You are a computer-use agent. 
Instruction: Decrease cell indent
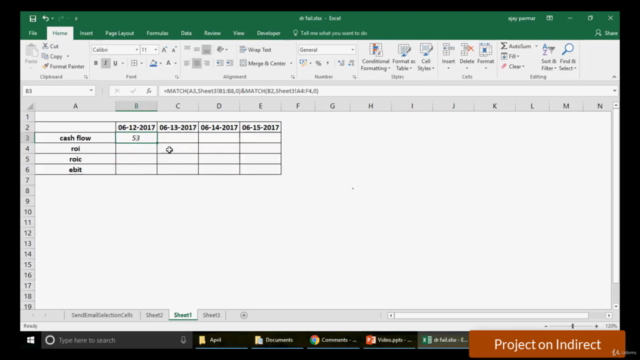click(220, 63)
